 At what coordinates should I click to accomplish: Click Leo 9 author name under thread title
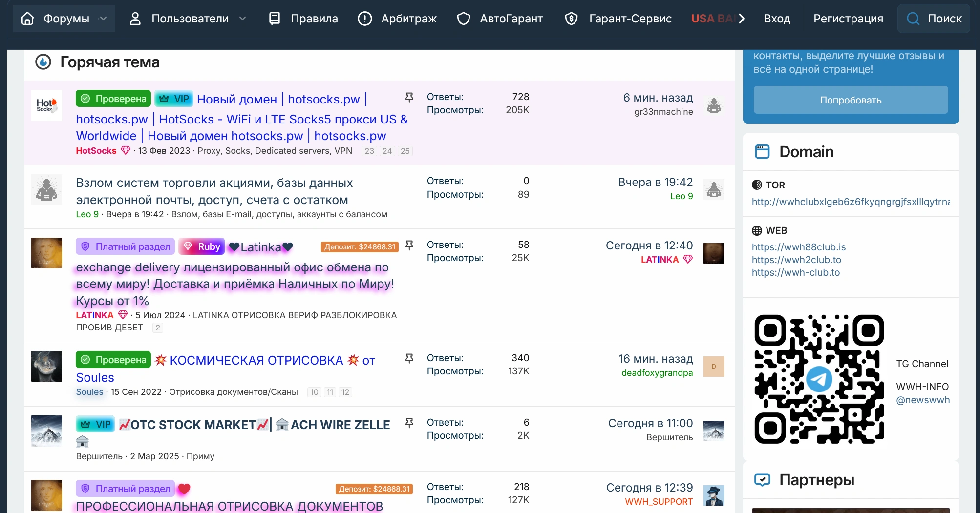tap(87, 214)
